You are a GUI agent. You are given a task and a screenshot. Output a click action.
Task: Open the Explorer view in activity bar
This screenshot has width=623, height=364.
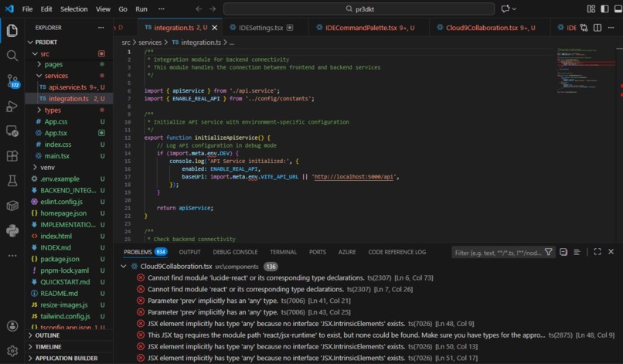[x=12, y=31]
